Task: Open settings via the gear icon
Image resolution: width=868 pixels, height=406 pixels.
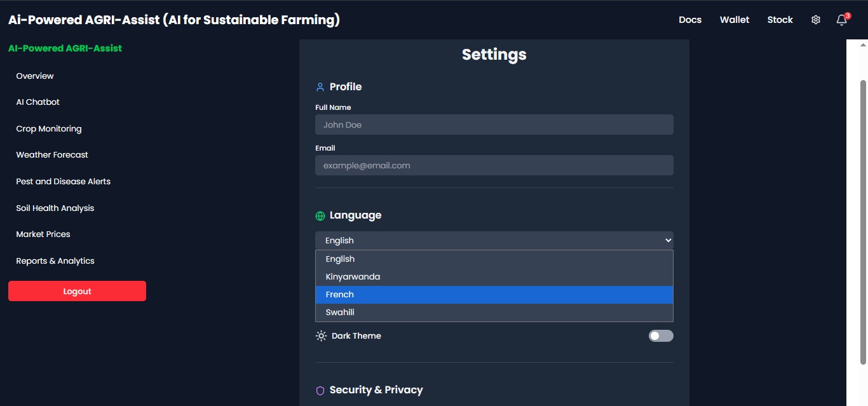Action: [x=816, y=20]
